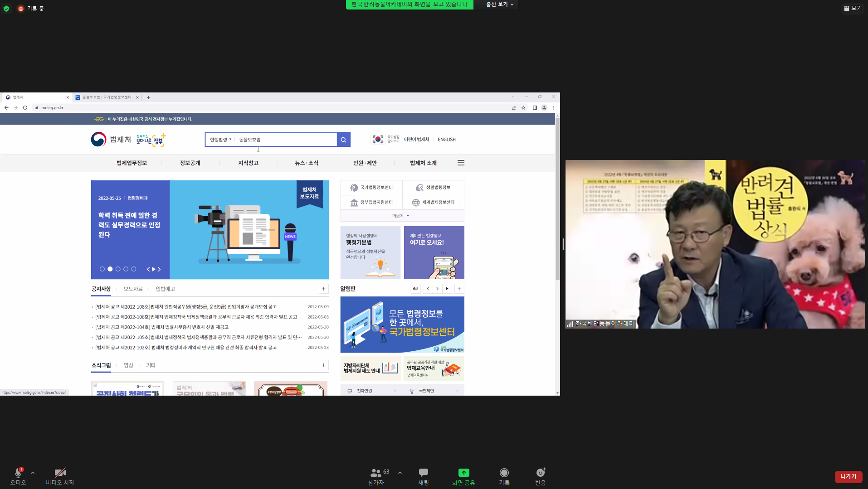Viewport: 868px width, 489px height.
Task: Open the 정보공개 menu
Action: pos(190,163)
